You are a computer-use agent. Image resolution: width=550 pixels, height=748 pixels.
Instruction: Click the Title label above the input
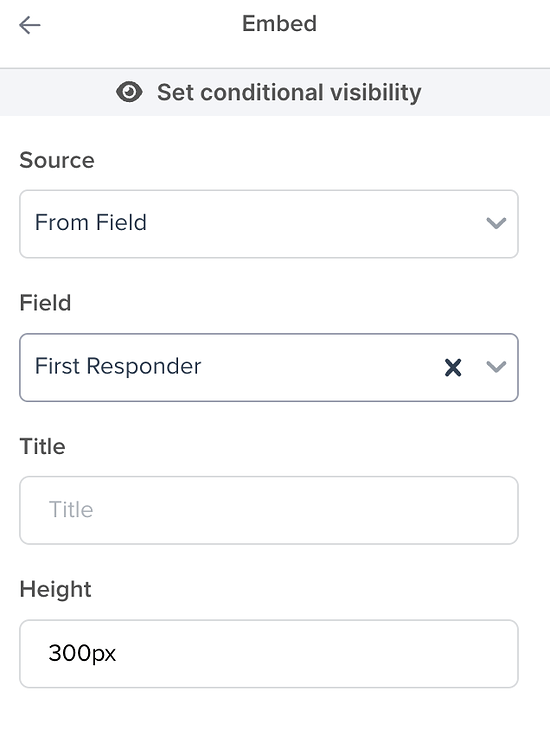pos(42,447)
